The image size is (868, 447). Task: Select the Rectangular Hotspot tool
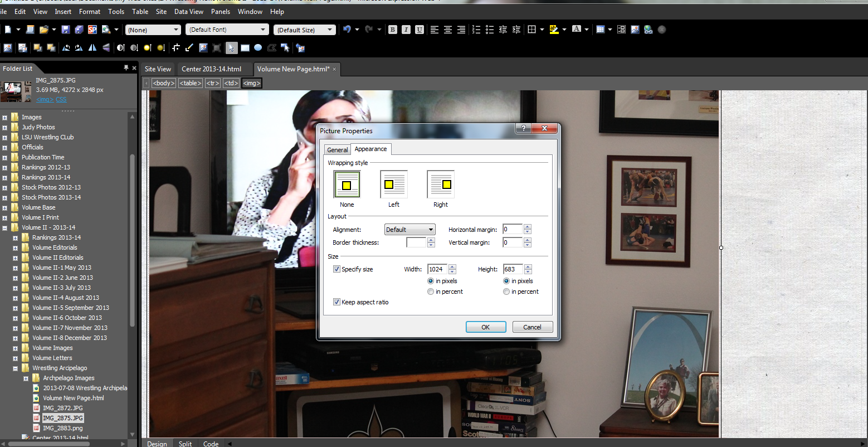245,48
